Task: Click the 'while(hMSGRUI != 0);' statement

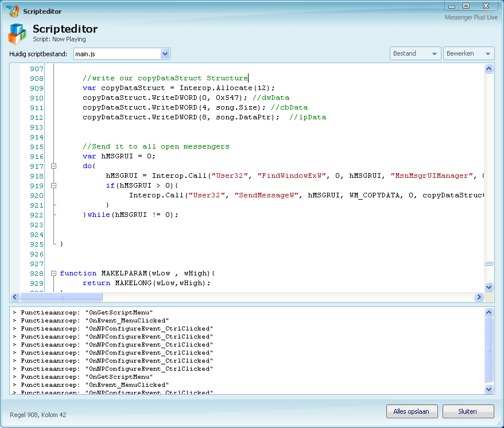Action: tap(133, 215)
